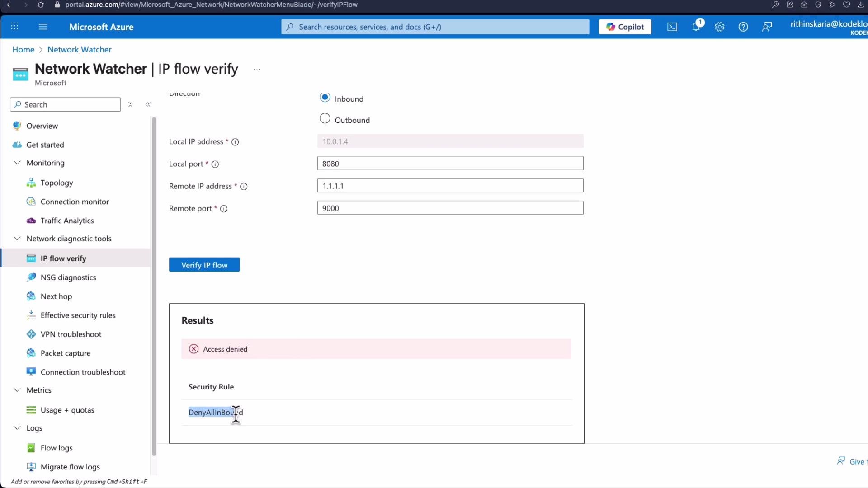Click the Remote port field
868x488 pixels.
(x=450, y=208)
